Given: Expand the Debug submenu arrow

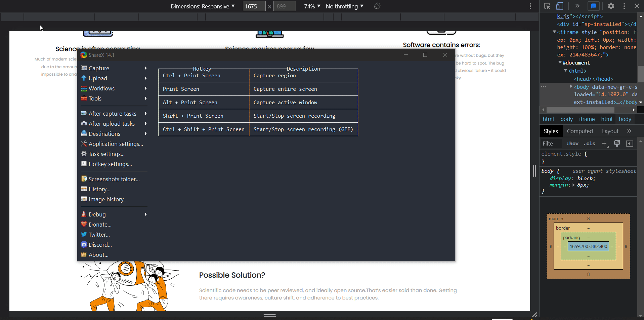Looking at the screenshot, I should pos(146,214).
